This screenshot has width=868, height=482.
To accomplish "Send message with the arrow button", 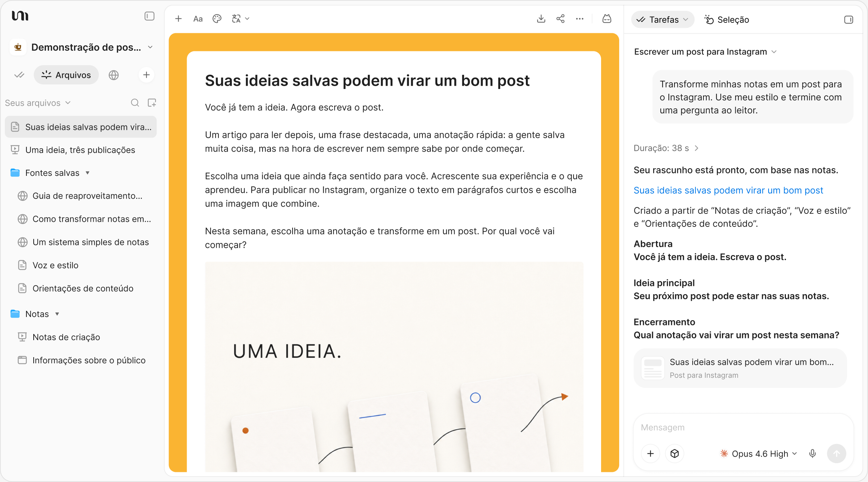I will [837, 454].
